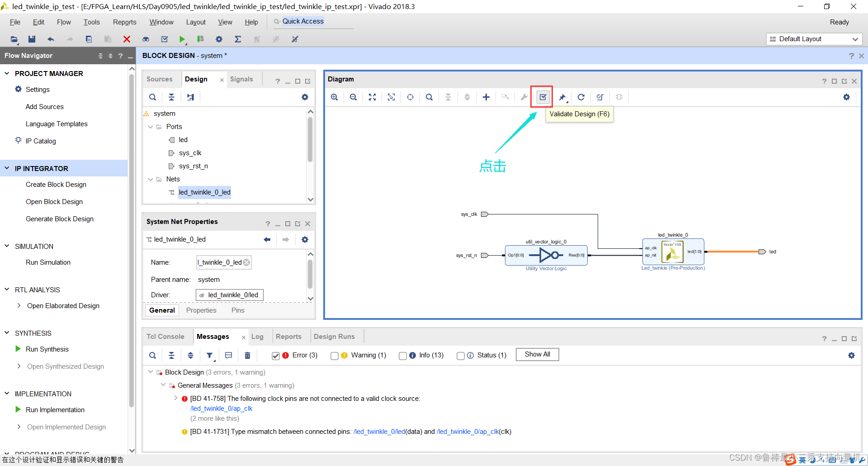The width and height of the screenshot is (868, 466).
Task: Open the Tools menu
Action: point(91,22)
